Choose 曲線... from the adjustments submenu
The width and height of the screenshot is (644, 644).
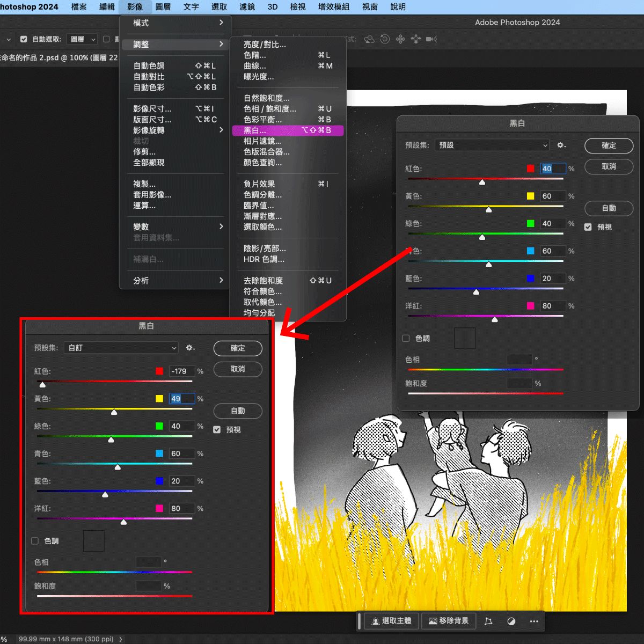(x=288, y=65)
